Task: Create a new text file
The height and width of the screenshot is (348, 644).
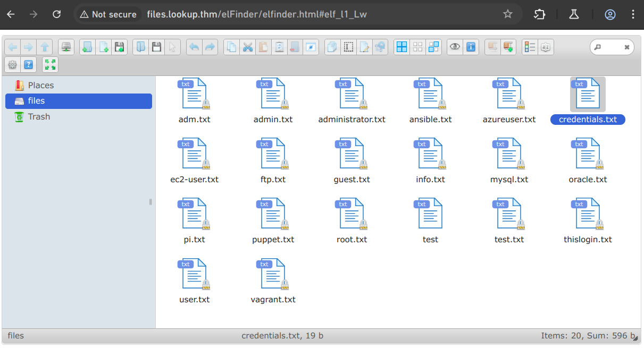Action: (x=103, y=47)
